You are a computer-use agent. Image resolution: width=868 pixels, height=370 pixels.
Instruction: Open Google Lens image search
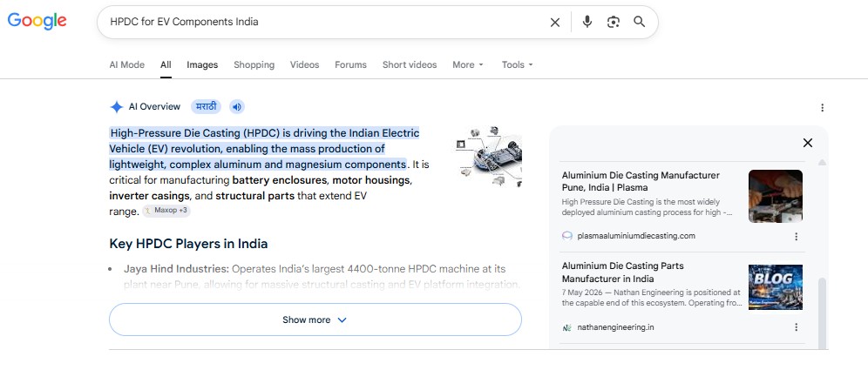pos(613,22)
